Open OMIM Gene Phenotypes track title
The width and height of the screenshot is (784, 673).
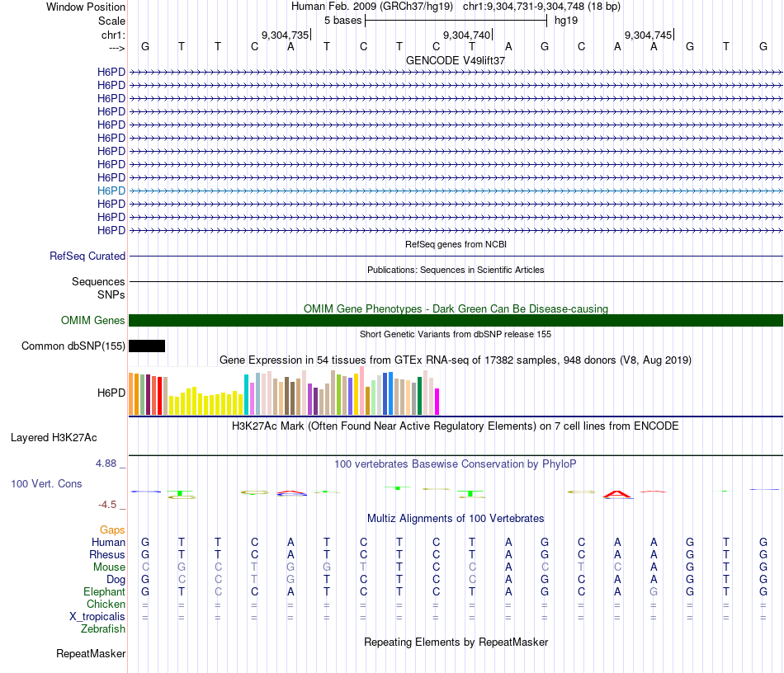[456, 308]
